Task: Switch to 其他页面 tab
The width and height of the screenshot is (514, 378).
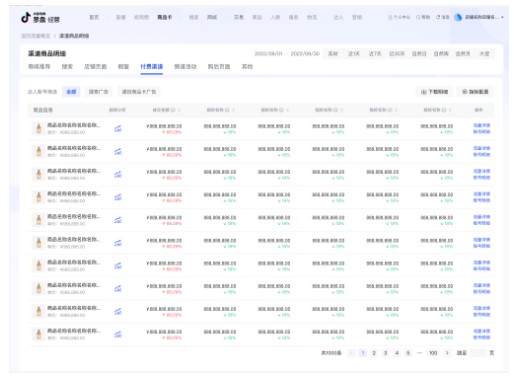Action: 219,67
